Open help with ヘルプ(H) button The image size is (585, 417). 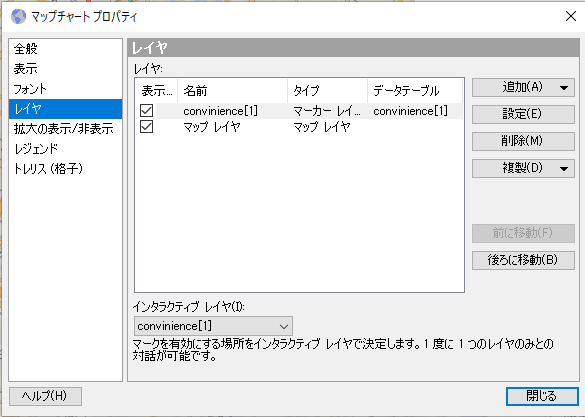pyautogui.click(x=45, y=396)
